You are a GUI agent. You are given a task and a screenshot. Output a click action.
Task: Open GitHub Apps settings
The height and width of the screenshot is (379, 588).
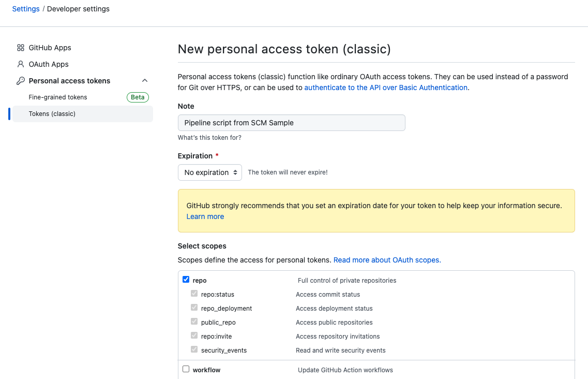click(49, 47)
